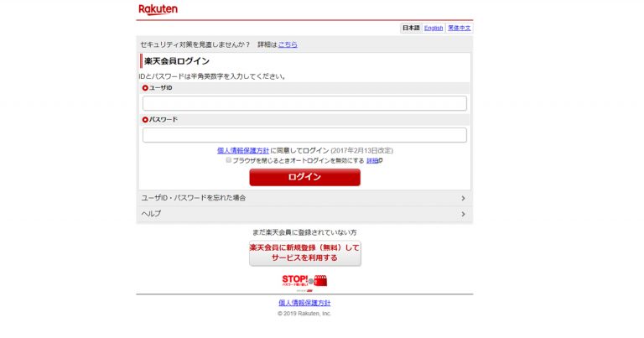Focus the ユーザID input field
This screenshot has height=338, width=644.
tap(304, 103)
